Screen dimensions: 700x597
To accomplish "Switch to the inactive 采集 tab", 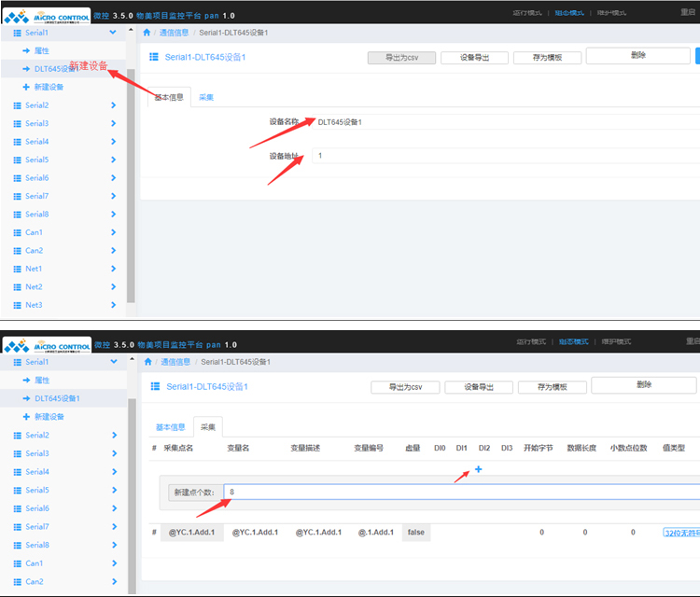I will point(205,97).
